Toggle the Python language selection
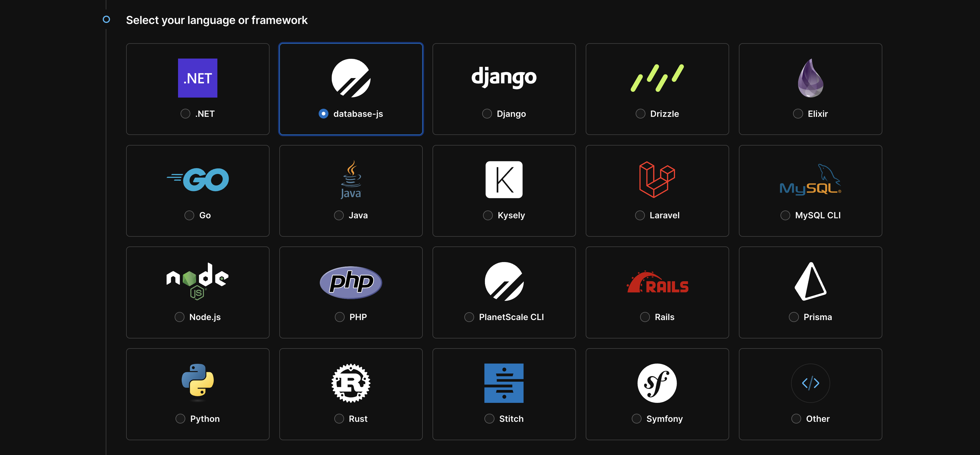Image resolution: width=980 pixels, height=455 pixels. [181, 419]
